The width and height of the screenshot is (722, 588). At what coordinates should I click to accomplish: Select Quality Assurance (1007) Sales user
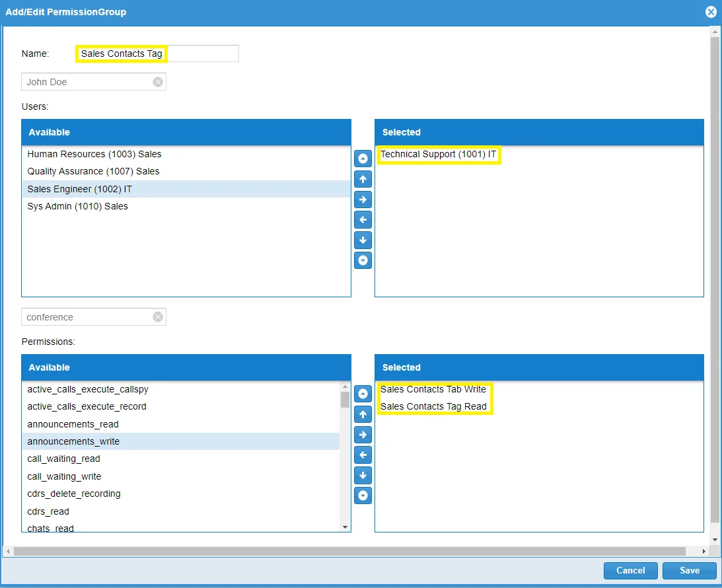(186, 171)
